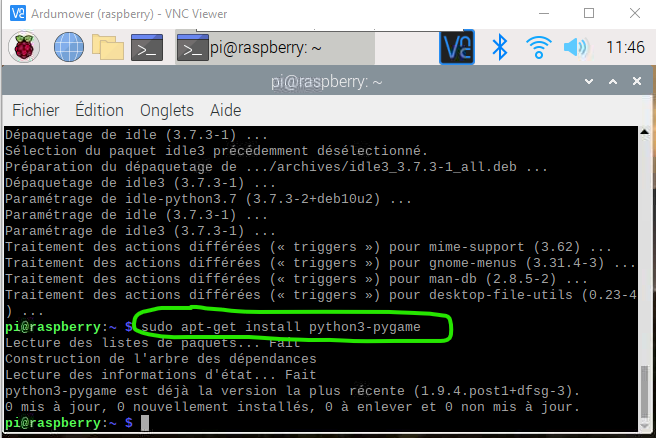
Task: Click the VNC Viewer logo in title bar
Action: point(18,13)
